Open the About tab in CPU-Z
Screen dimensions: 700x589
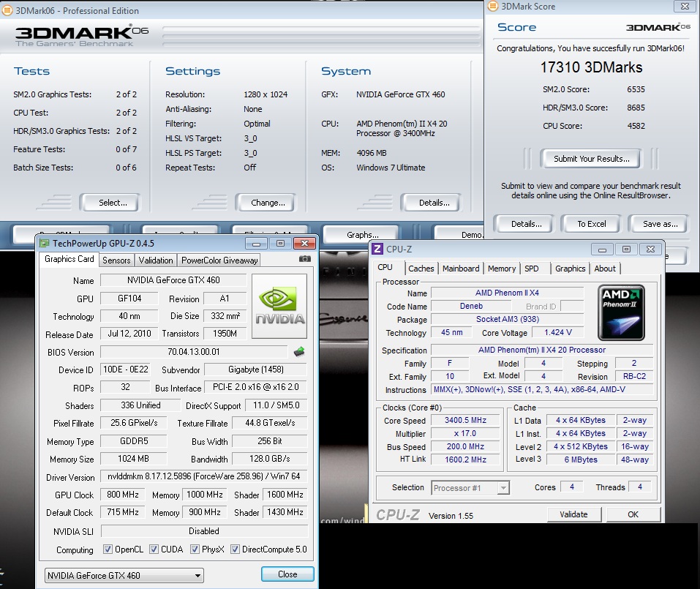[x=604, y=269]
